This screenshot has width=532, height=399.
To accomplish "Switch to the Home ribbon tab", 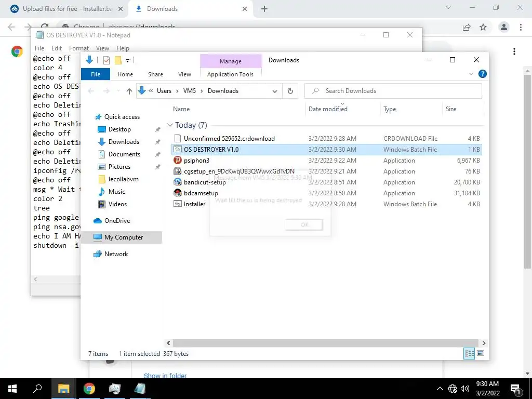I will tap(125, 74).
